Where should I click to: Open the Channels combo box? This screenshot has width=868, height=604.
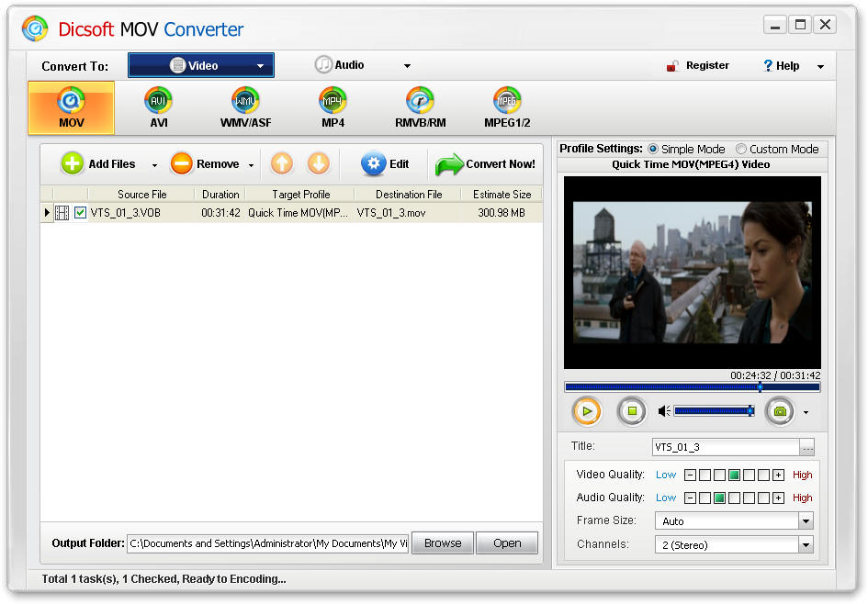click(x=734, y=545)
